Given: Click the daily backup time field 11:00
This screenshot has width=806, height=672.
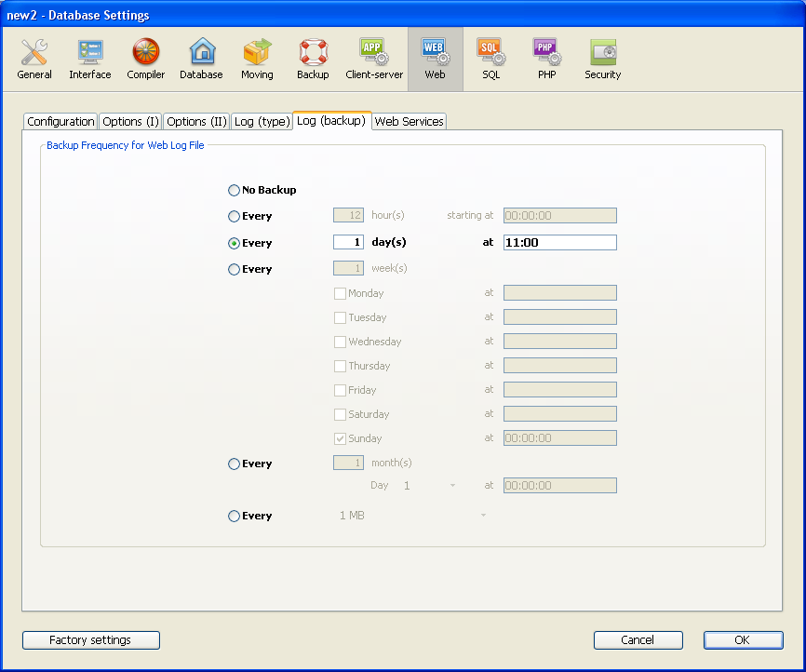Looking at the screenshot, I should click(559, 243).
